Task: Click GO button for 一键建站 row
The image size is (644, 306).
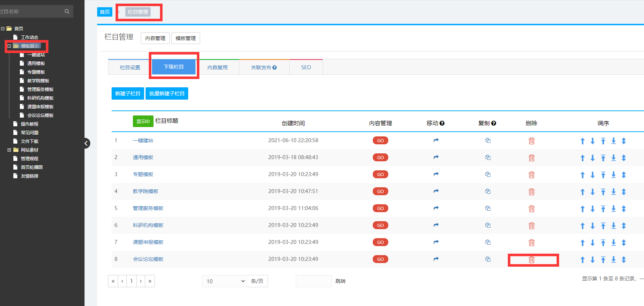Action: pyautogui.click(x=380, y=140)
